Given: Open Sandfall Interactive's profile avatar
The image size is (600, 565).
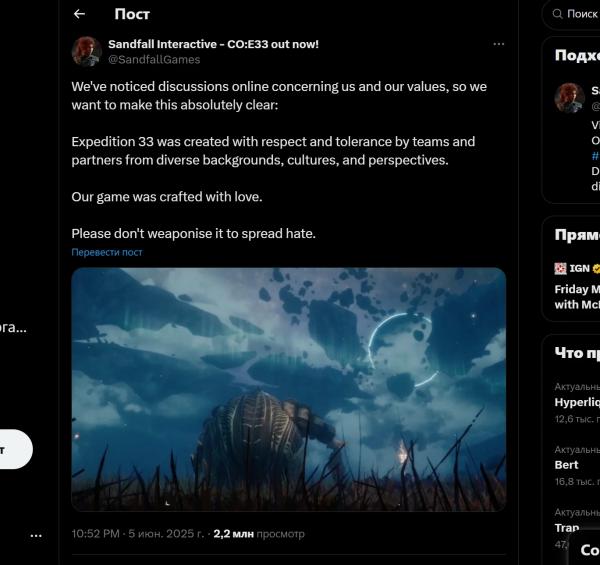Looking at the screenshot, I should point(87,52).
